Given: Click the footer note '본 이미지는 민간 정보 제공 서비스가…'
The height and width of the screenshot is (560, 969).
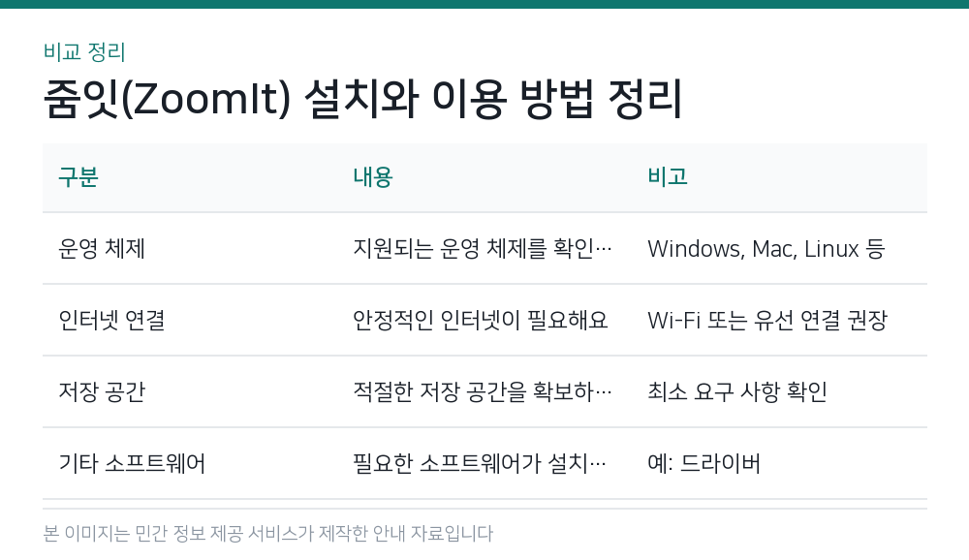Looking at the screenshot, I should click(x=268, y=533).
